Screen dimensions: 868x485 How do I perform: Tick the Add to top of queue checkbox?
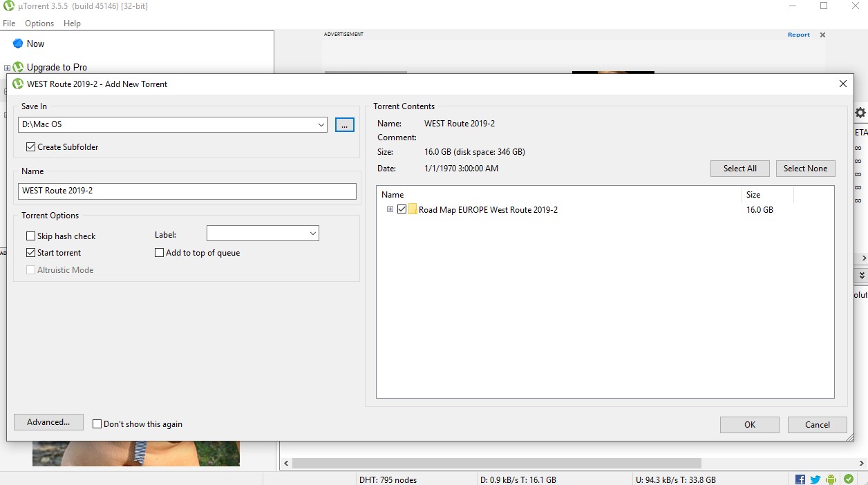point(160,253)
